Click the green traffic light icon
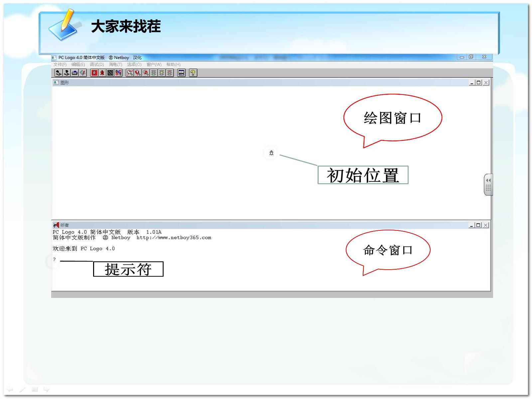This screenshot has height=399, width=532. click(154, 73)
